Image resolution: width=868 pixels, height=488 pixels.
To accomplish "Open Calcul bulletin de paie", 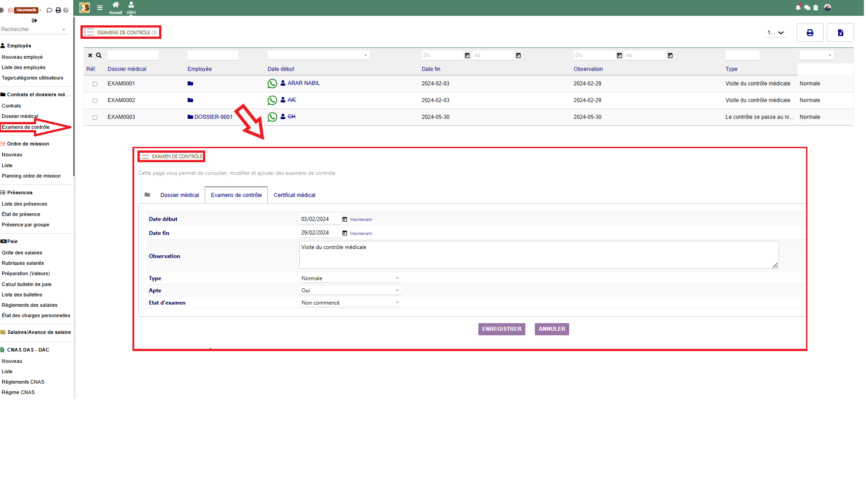I will [27, 284].
